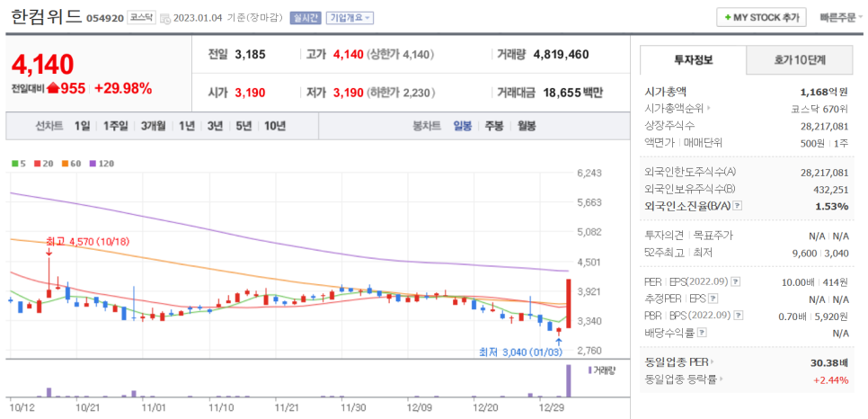Image resolution: width=868 pixels, height=419 pixels.
Task: Click the 거래량 legend in the volume chart
Action: (601, 370)
